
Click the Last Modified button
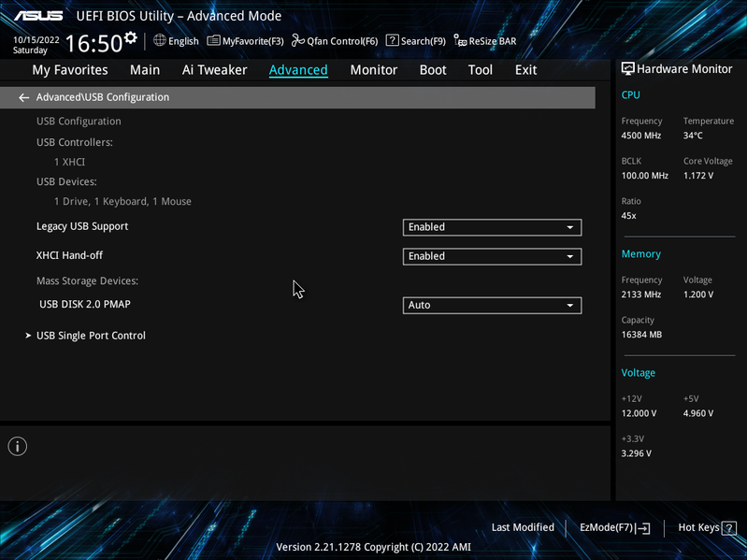point(523,527)
